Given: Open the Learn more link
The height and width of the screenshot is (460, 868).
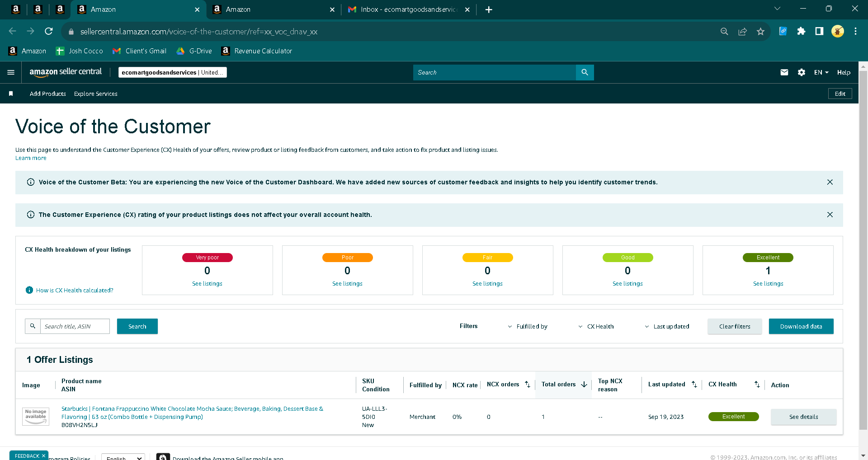Looking at the screenshot, I should point(31,158).
